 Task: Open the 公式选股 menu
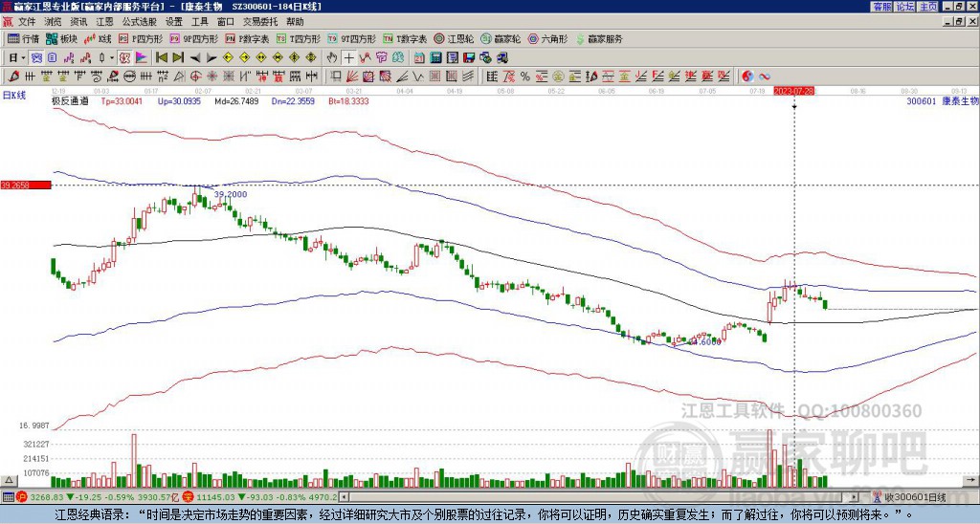[x=140, y=22]
